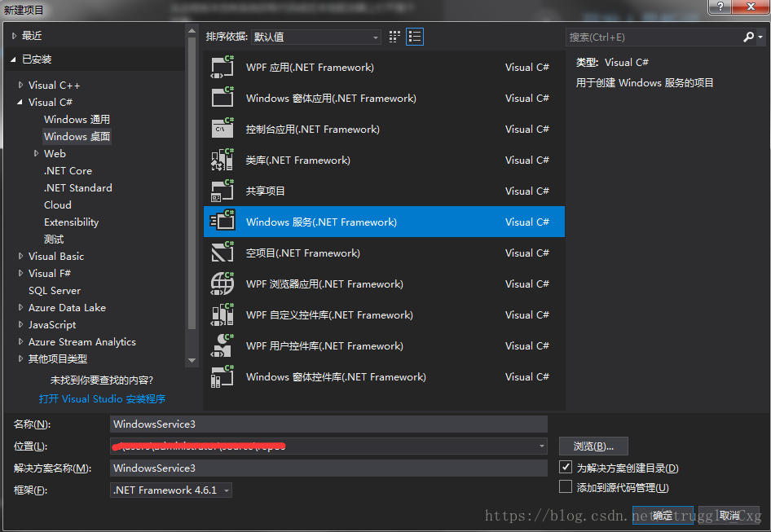Collapse the 已安装 section
Viewport: 771px width, 532px height.
click(13, 59)
